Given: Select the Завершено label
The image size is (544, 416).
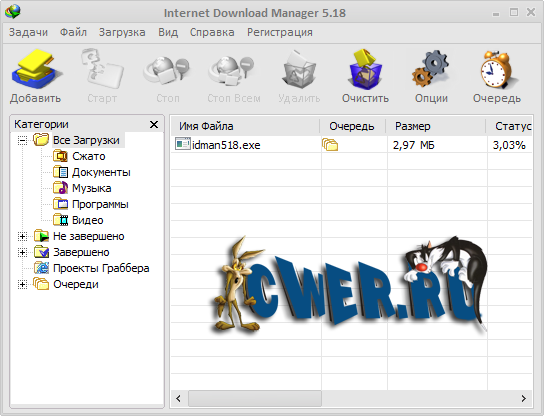Looking at the screenshot, I should pyautogui.click(x=81, y=252).
